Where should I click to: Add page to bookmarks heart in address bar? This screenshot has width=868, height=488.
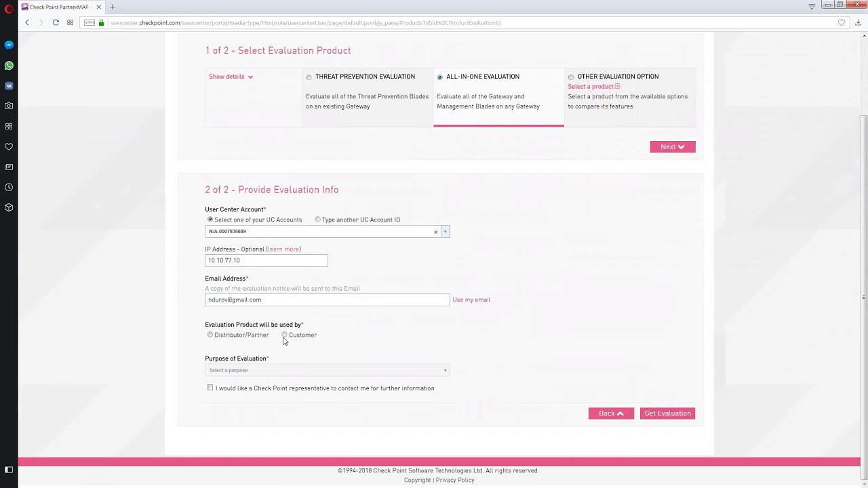[x=842, y=22]
